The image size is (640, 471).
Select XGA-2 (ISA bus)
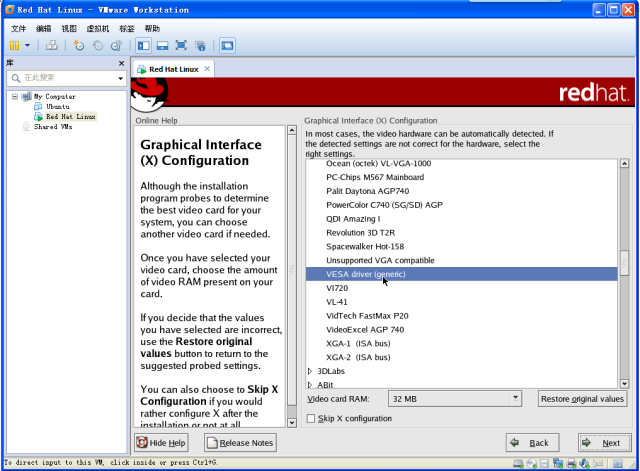pos(461,358)
